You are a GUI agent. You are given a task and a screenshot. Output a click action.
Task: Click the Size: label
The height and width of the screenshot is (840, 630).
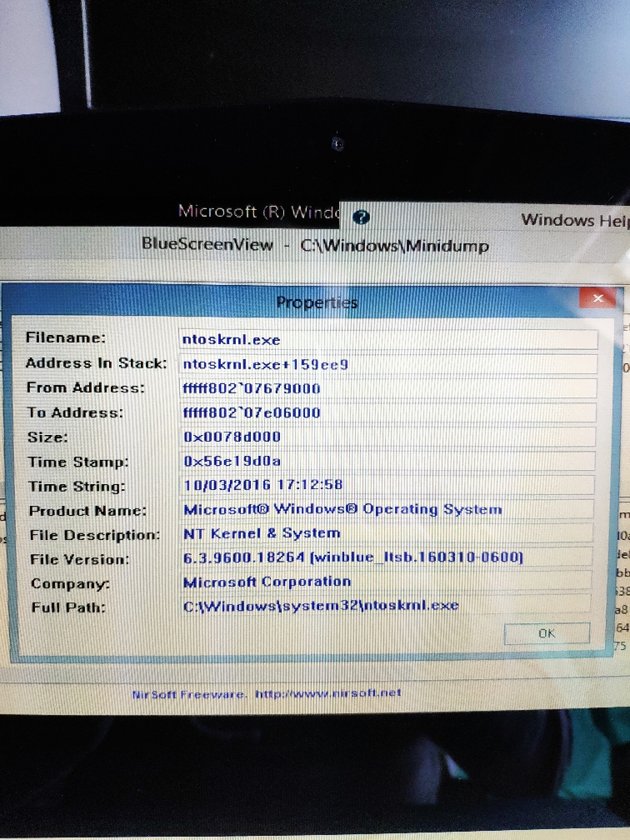pyautogui.click(x=47, y=437)
